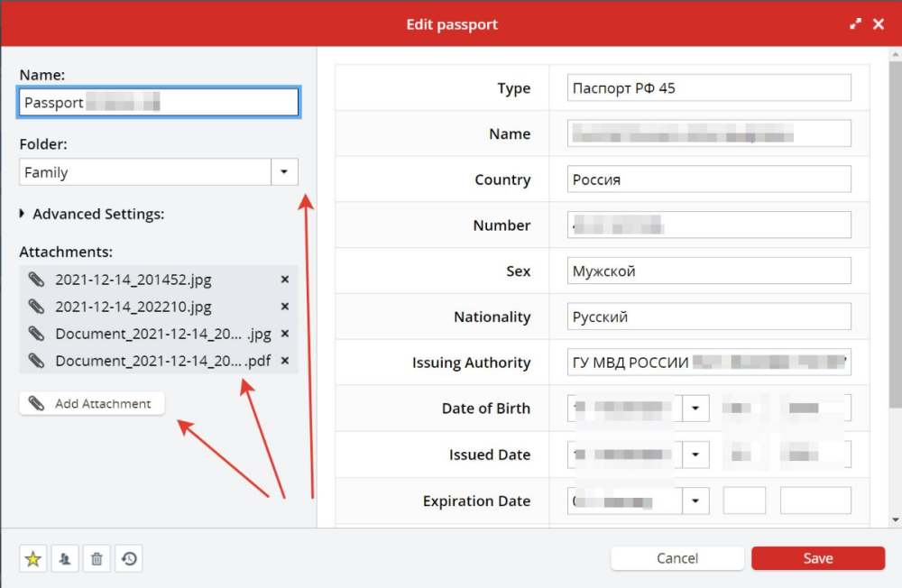Click the Cancel button

pyautogui.click(x=677, y=558)
